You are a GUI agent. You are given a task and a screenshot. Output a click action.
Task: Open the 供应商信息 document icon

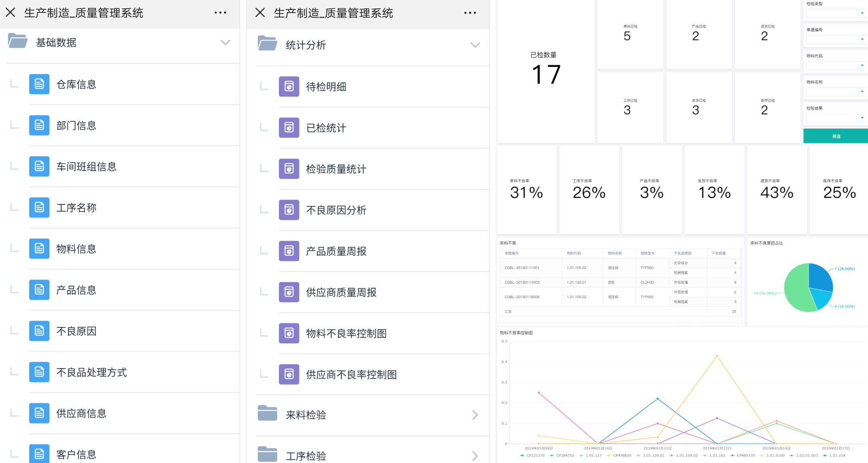[x=39, y=413]
